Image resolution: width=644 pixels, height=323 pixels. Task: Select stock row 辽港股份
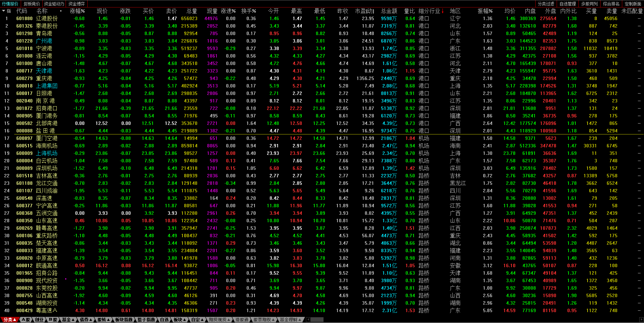tap(322, 18)
